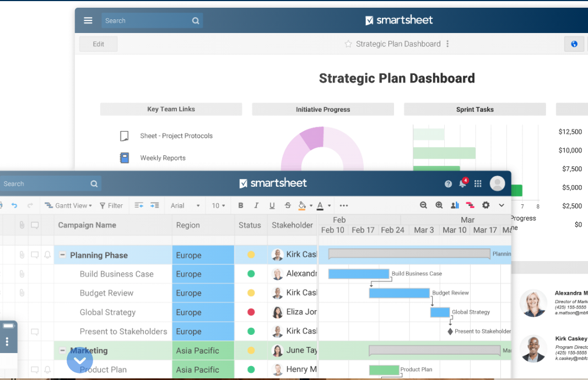The width and height of the screenshot is (588, 380).
Task: Toggle Bold formatting
Action: click(241, 205)
